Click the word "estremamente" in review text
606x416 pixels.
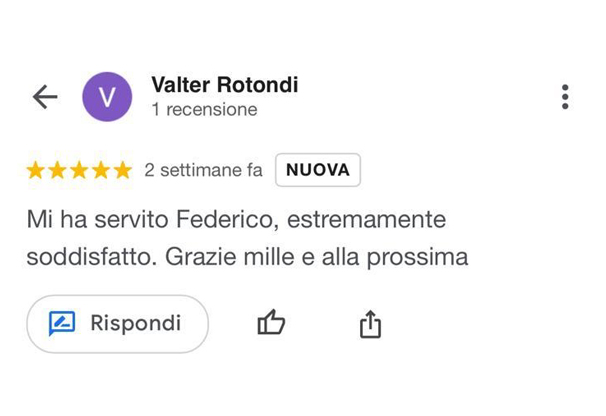click(x=357, y=218)
